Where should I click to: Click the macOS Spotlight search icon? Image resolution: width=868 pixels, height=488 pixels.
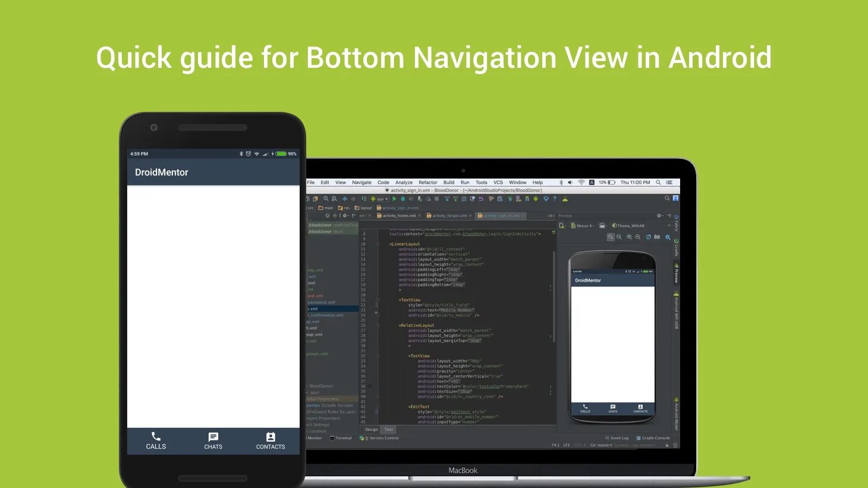point(658,183)
